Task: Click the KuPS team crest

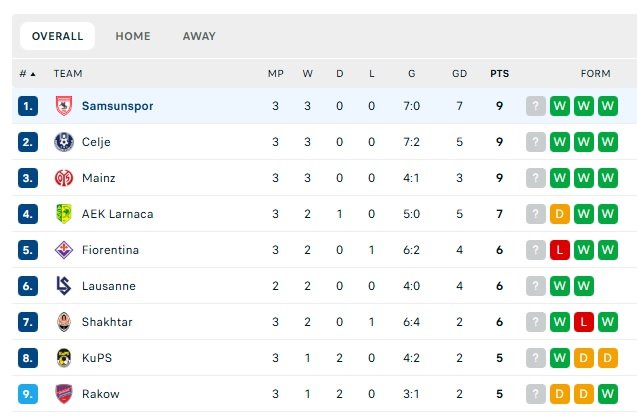Action: pos(64,358)
